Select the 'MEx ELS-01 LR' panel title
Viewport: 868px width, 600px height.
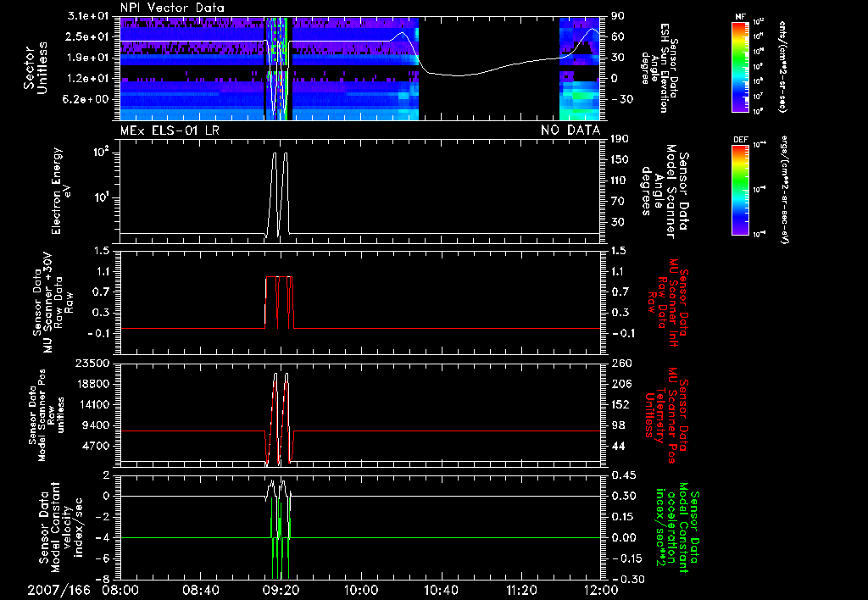[170, 131]
